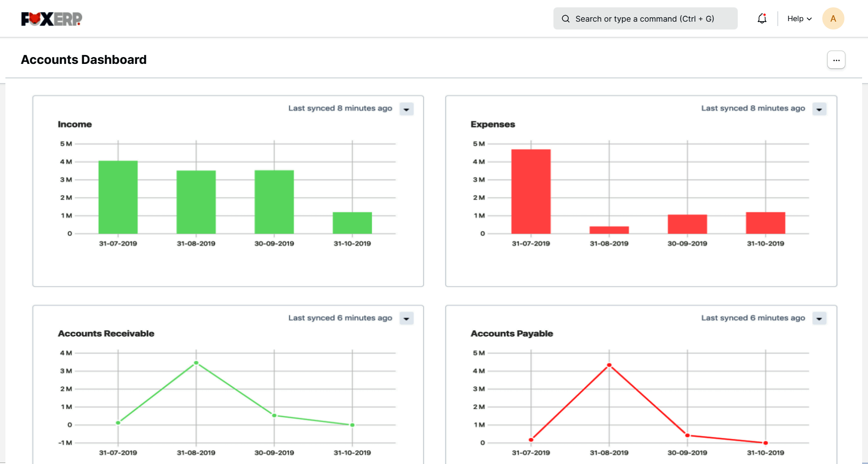Click the Expenses bar for 31-07-2019
Screen dimensions: 868x464
tap(531, 191)
